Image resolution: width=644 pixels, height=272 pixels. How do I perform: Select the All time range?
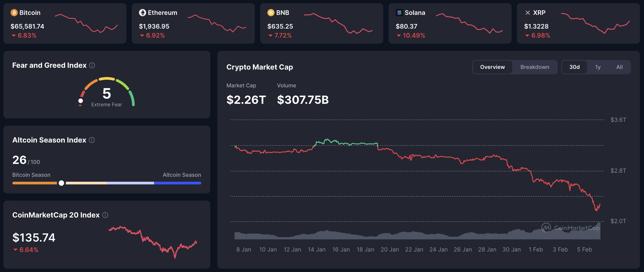click(x=619, y=67)
